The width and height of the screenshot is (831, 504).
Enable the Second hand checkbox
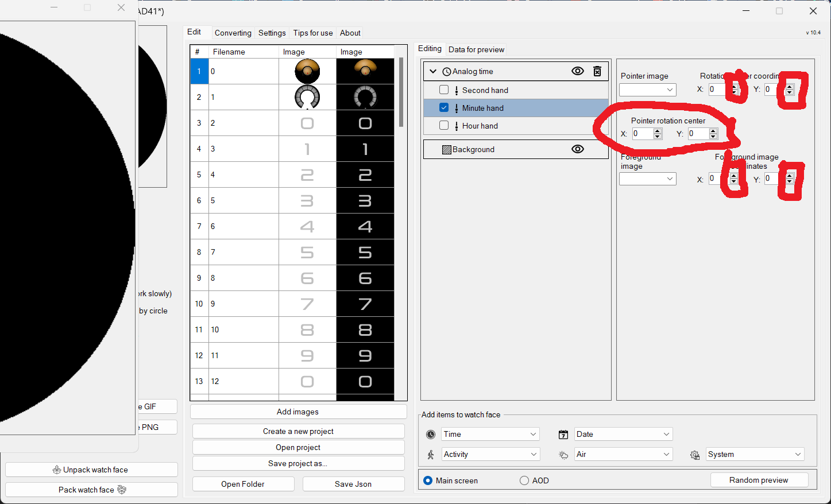click(x=444, y=90)
